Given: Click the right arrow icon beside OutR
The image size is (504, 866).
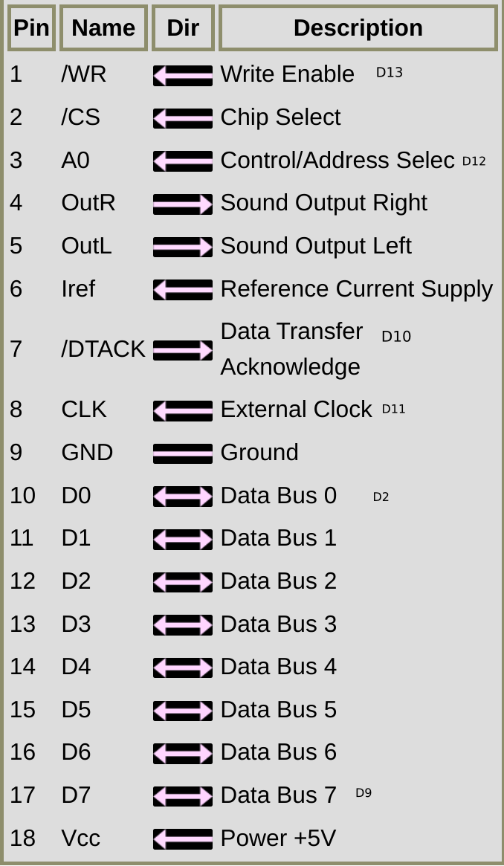Looking at the screenshot, I should [183, 204].
